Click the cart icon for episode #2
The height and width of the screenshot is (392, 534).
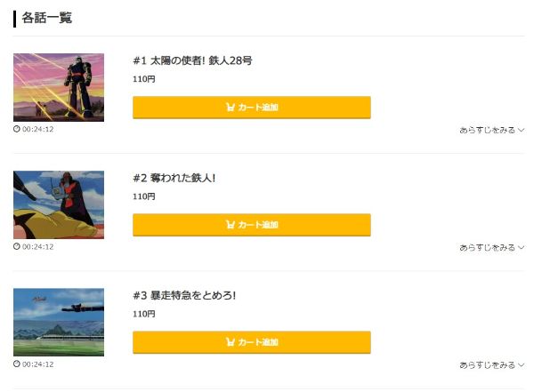[x=231, y=225]
